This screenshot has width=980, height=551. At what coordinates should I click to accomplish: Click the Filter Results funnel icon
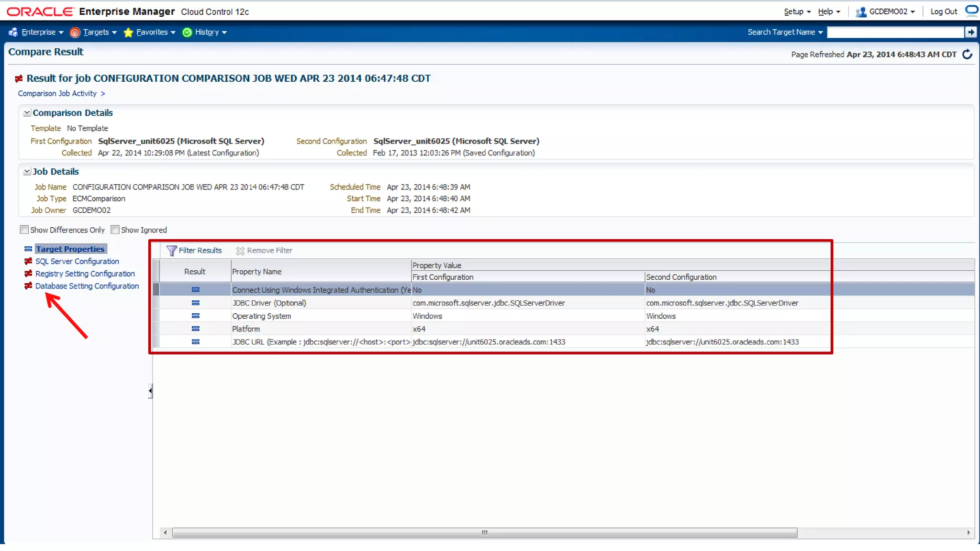coord(171,250)
